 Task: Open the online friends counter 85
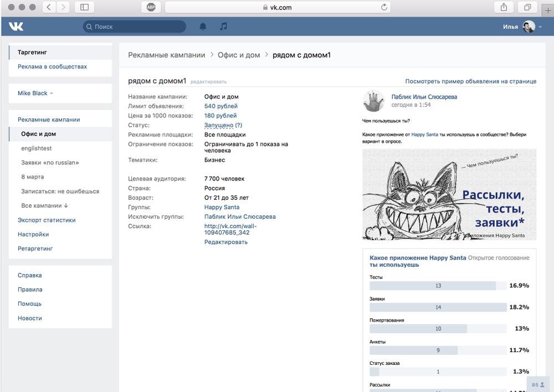[538, 385]
